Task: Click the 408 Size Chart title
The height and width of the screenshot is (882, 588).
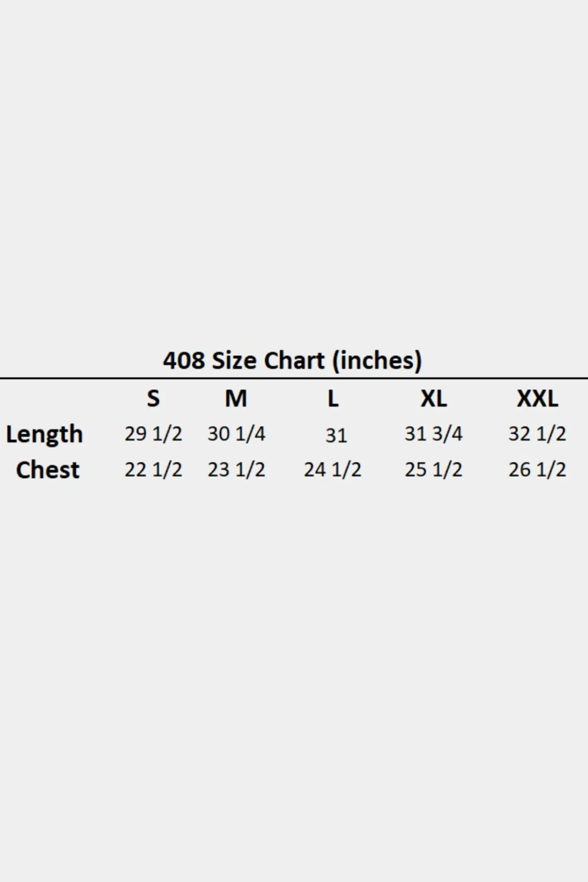Action: (x=293, y=361)
